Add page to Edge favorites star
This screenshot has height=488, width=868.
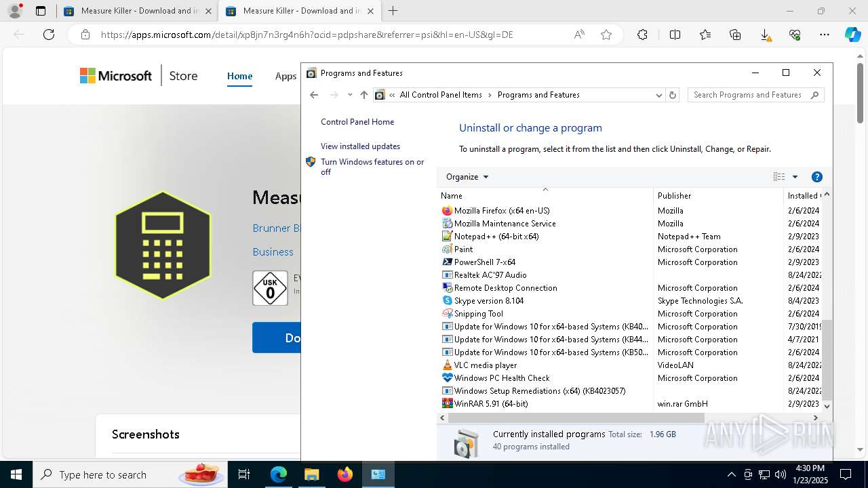click(606, 35)
